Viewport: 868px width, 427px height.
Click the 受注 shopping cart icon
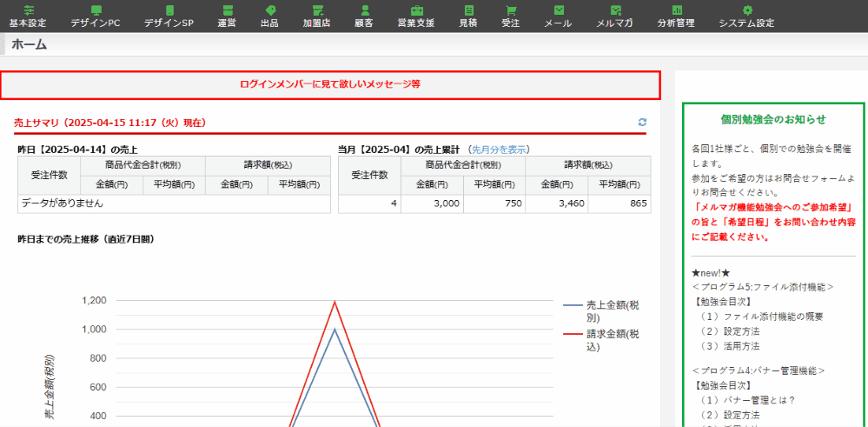point(511,10)
